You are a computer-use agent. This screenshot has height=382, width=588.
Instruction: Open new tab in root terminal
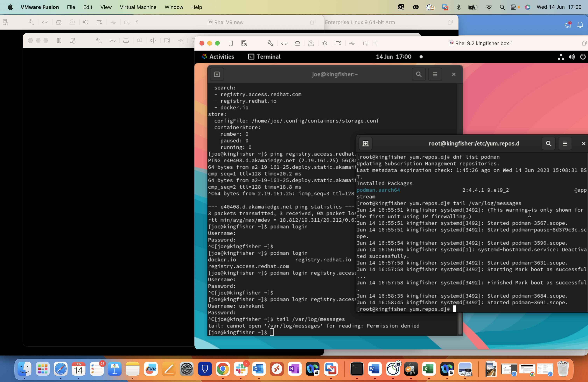(365, 144)
